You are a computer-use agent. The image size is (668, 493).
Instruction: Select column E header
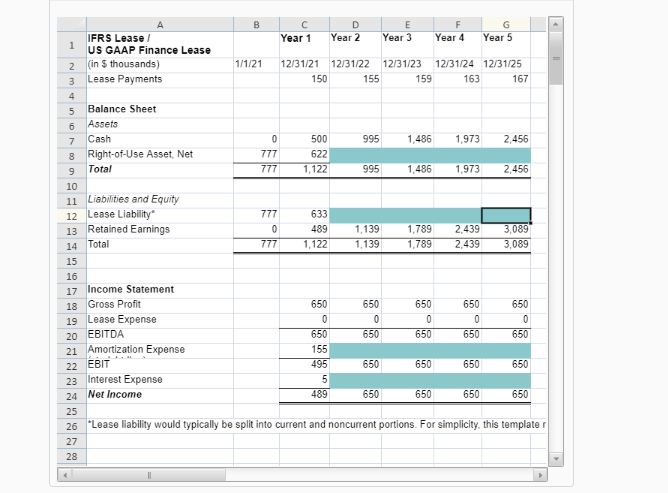tap(407, 25)
